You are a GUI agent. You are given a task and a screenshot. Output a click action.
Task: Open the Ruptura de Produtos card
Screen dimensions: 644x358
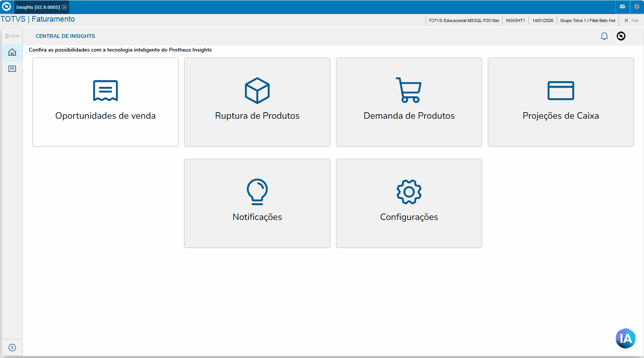[257, 102]
